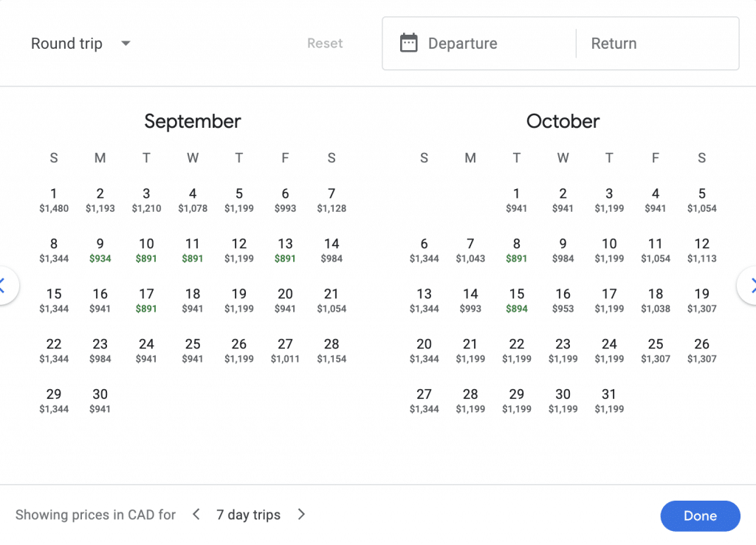This screenshot has width=756, height=545.
Task: Go to previous month with left arrow
Action: point(4,286)
